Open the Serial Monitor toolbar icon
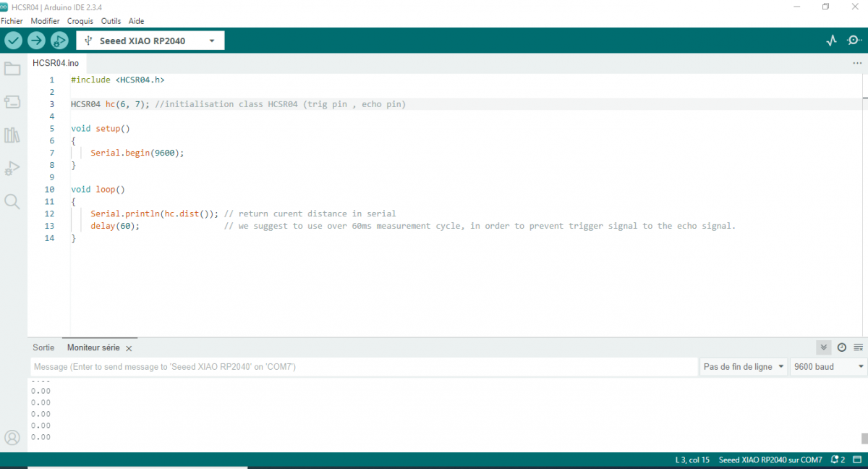Screen dimensions: 868x469 click(854, 41)
